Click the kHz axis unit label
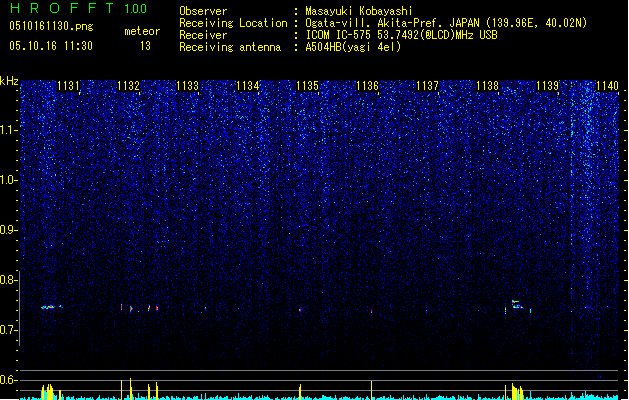Image resolution: width=629 pixels, height=400 pixels. tap(9, 81)
